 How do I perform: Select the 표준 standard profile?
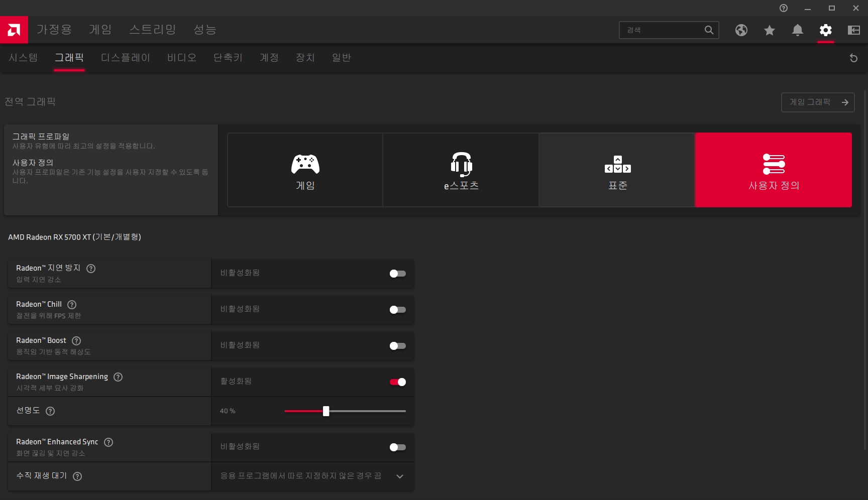617,170
